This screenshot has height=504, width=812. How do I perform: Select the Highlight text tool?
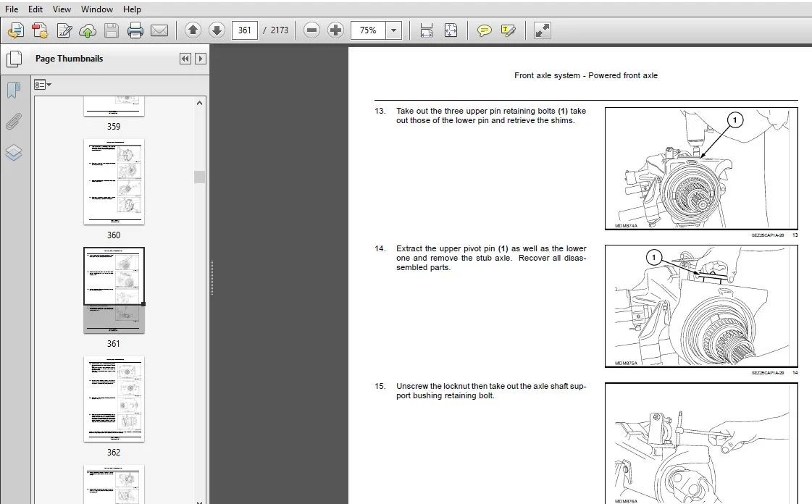coord(508,30)
